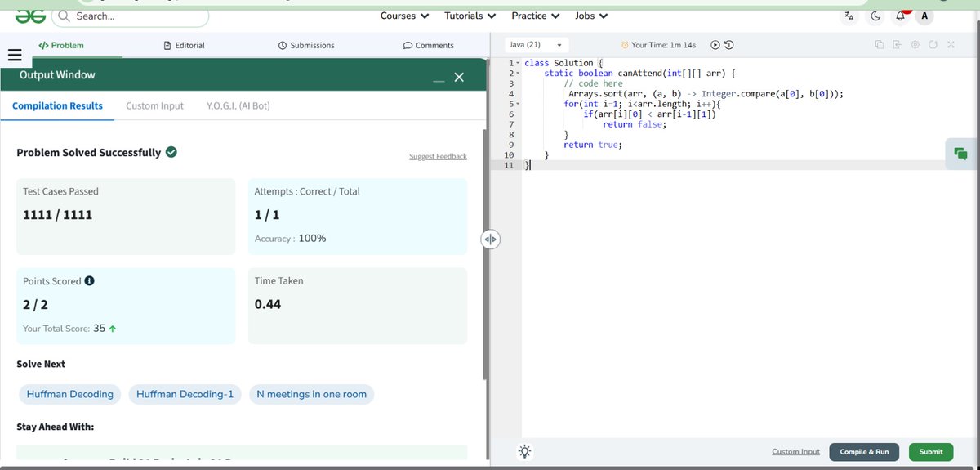Open editor settings gear
This screenshot has height=470, width=980.
[x=915, y=45]
